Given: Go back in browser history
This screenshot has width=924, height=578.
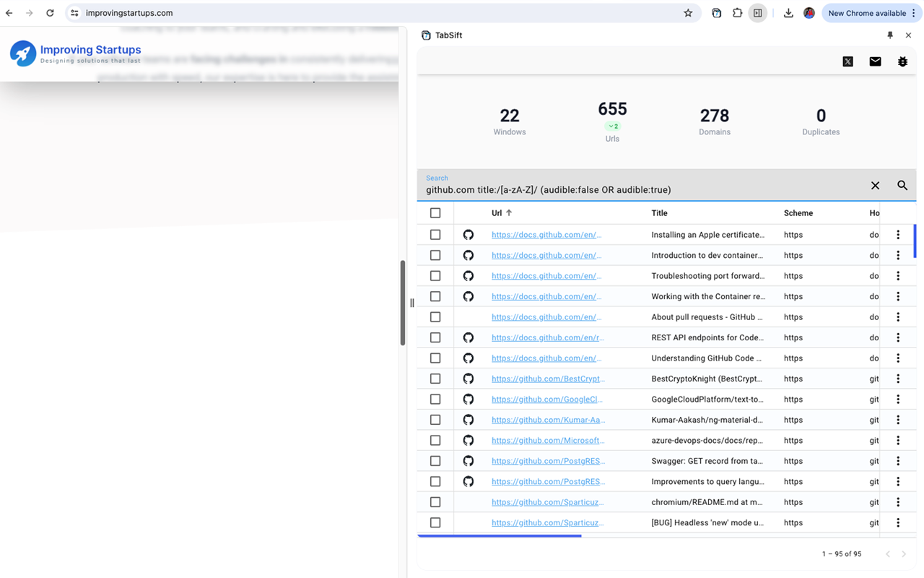Looking at the screenshot, I should [9, 13].
